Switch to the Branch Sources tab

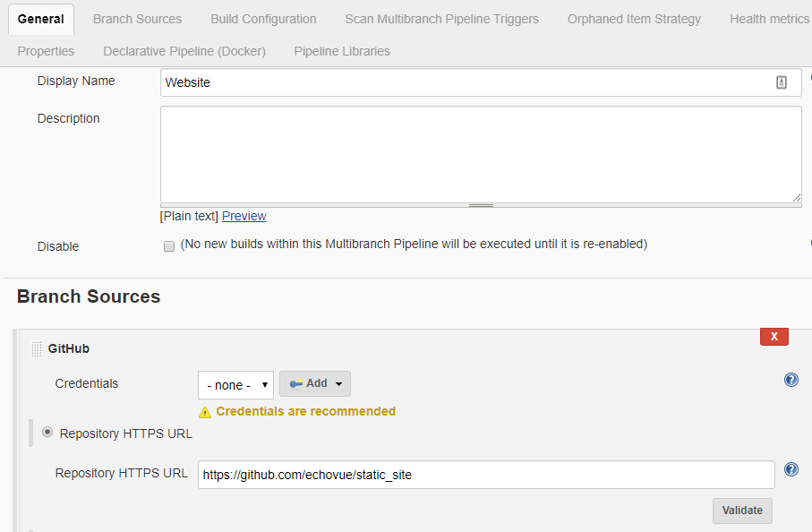(x=137, y=19)
